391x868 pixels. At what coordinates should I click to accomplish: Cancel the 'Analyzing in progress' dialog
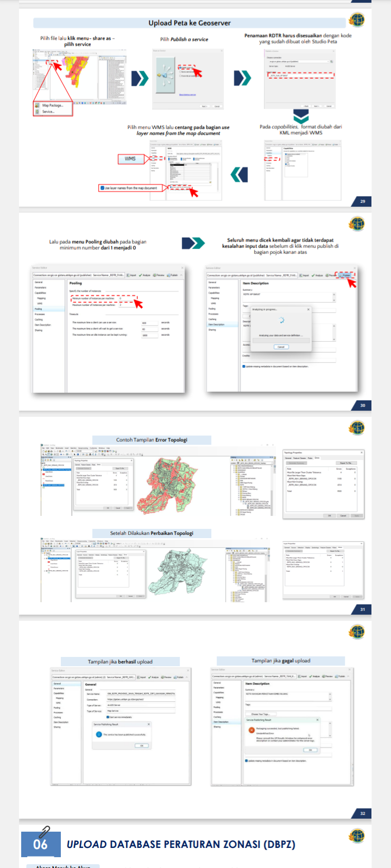coord(281,347)
